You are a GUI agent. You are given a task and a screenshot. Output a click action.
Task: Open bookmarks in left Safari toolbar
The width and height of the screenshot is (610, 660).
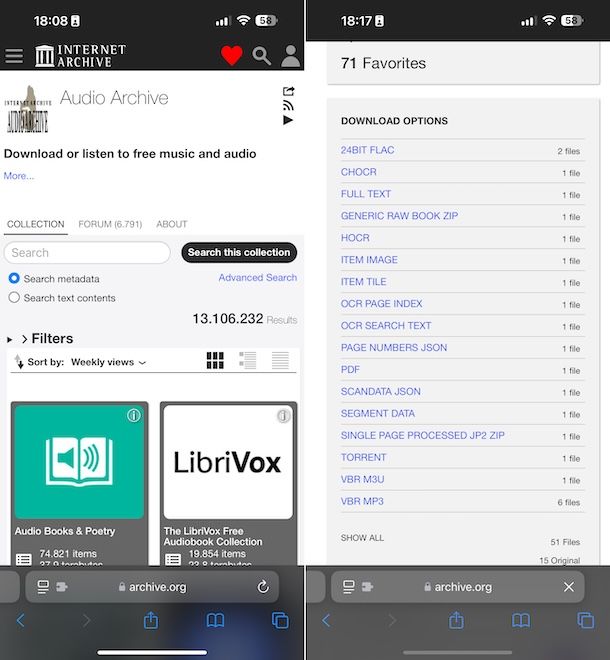click(x=215, y=620)
